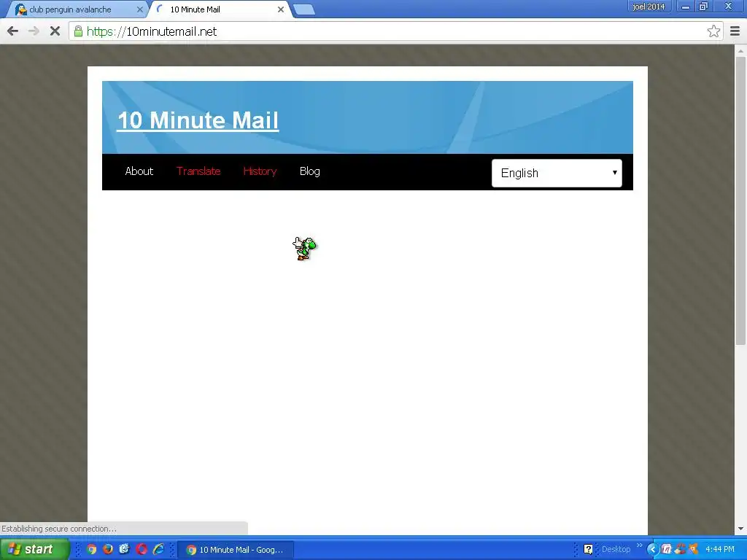Select 10 Minute Mail taskbar button
Screen dimensions: 747x560
[x=236, y=550]
